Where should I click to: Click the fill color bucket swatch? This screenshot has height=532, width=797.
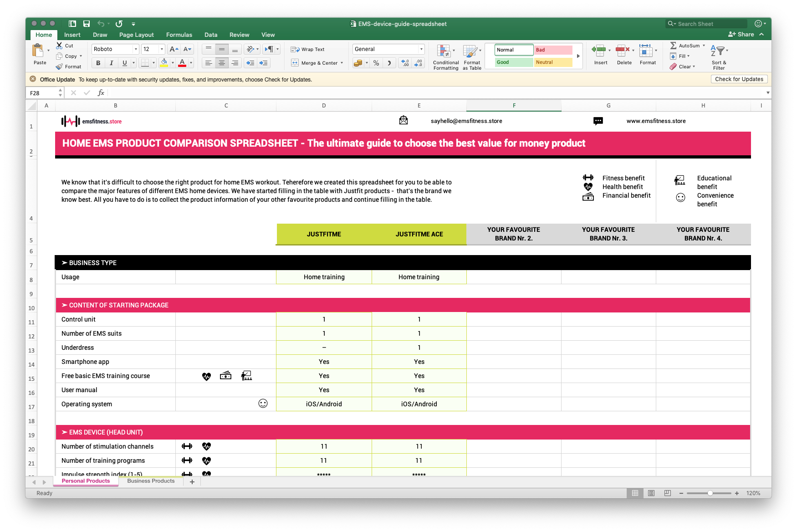(164, 63)
